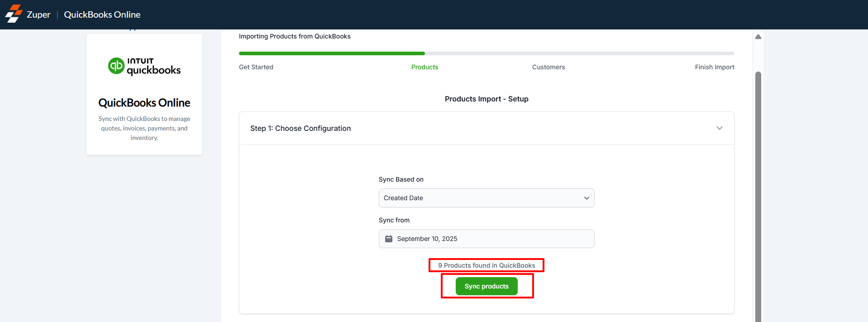Select the Get Started step
Viewport: 868px width, 322px height.
(x=256, y=67)
